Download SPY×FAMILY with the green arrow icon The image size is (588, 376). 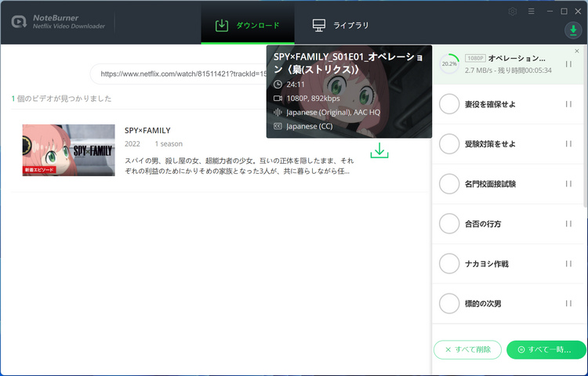tap(379, 150)
